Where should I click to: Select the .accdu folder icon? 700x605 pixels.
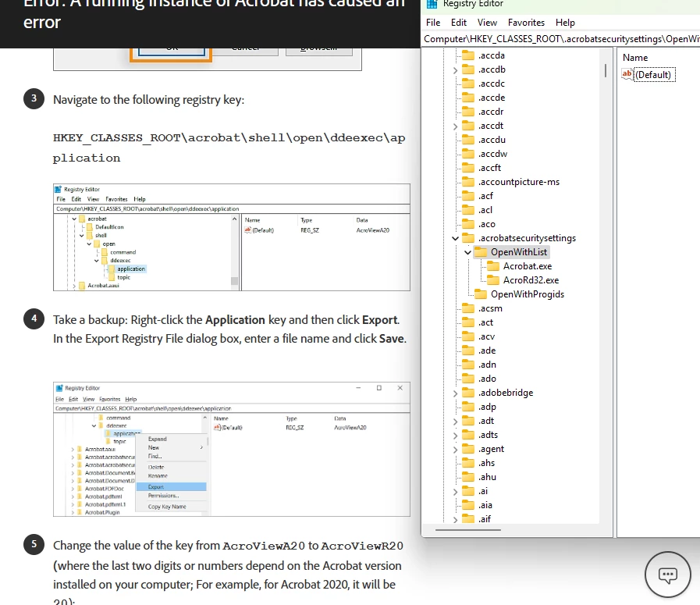click(x=468, y=140)
